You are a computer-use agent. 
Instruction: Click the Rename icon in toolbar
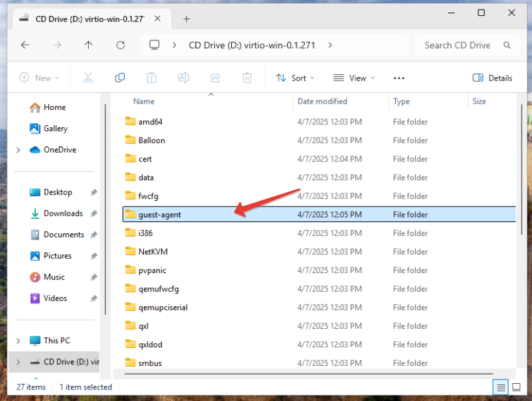coord(184,78)
